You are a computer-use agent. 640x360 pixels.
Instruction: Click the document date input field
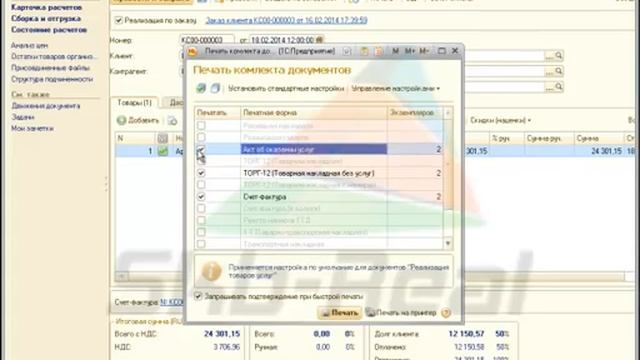(282, 40)
